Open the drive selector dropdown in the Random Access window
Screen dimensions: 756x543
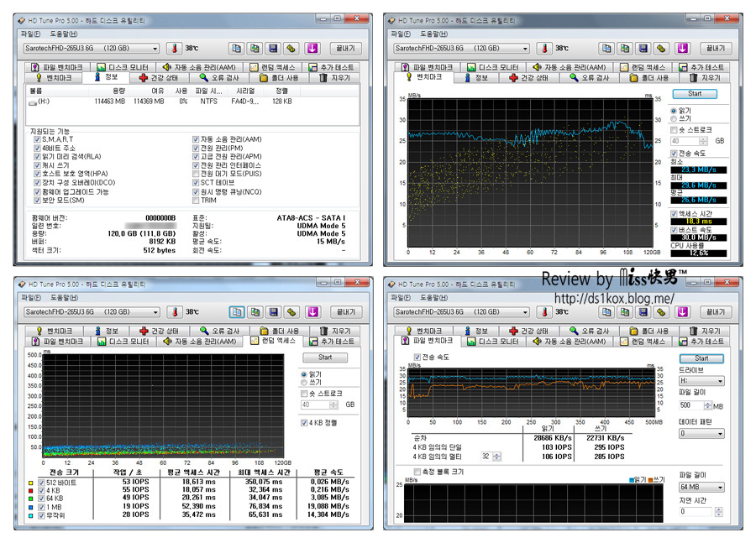92,312
